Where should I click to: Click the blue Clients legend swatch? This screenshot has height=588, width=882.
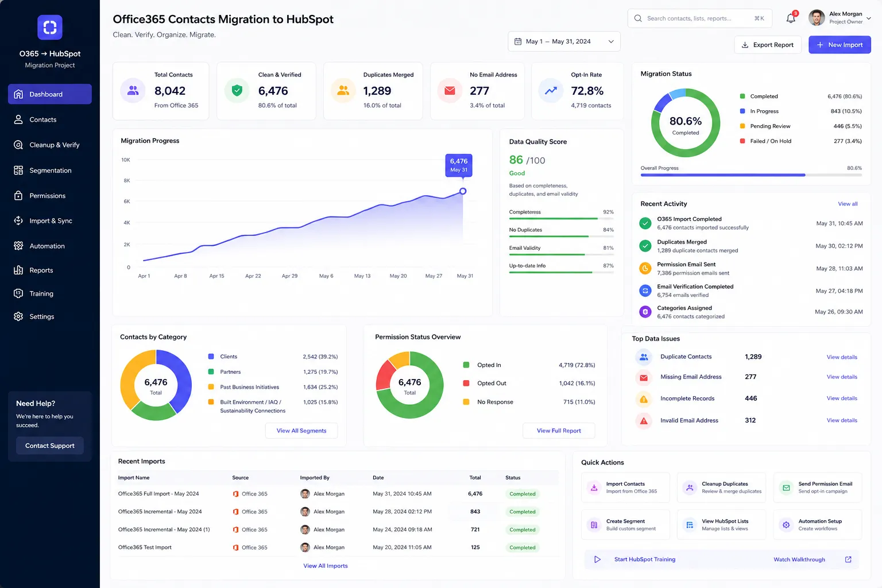(211, 357)
